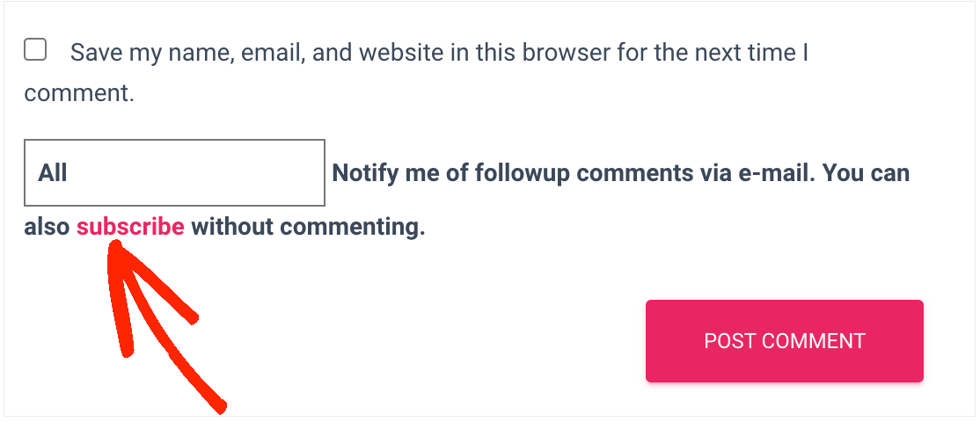Toggle saving details in this browser
The height and width of the screenshot is (422, 980).
(35, 50)
